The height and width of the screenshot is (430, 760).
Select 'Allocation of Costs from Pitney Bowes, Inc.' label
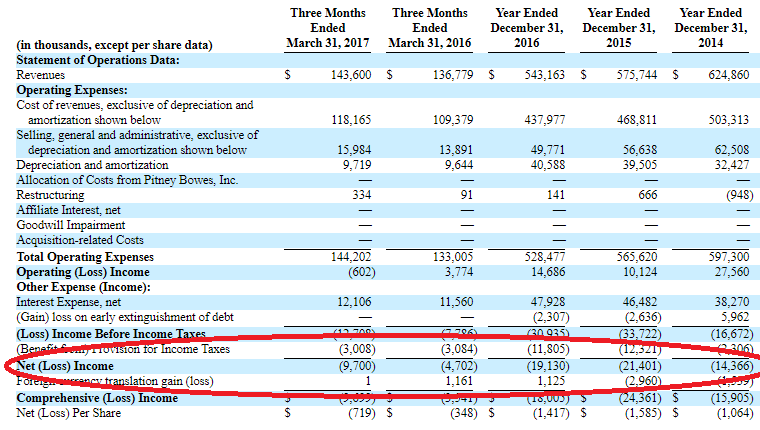(x=127, y=180)
